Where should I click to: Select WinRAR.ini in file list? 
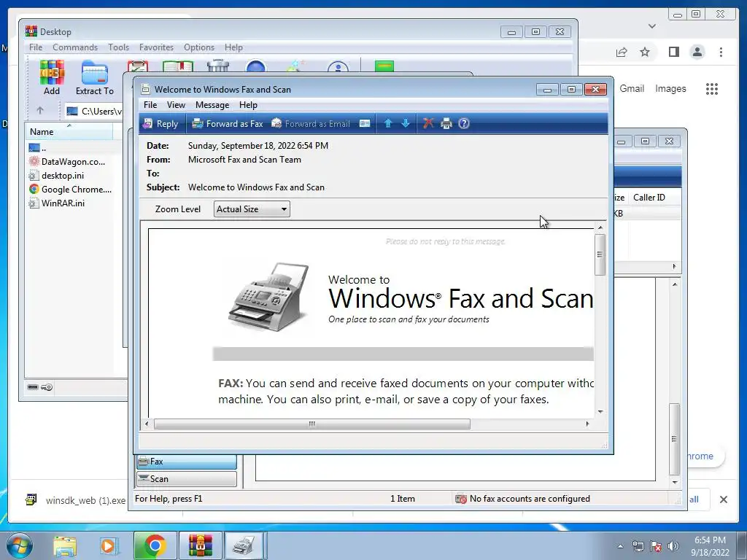[57, 203]
